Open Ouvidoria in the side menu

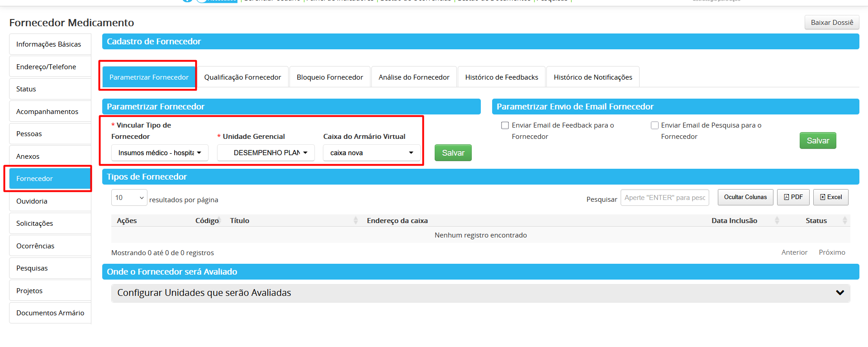tap(32, 201)
